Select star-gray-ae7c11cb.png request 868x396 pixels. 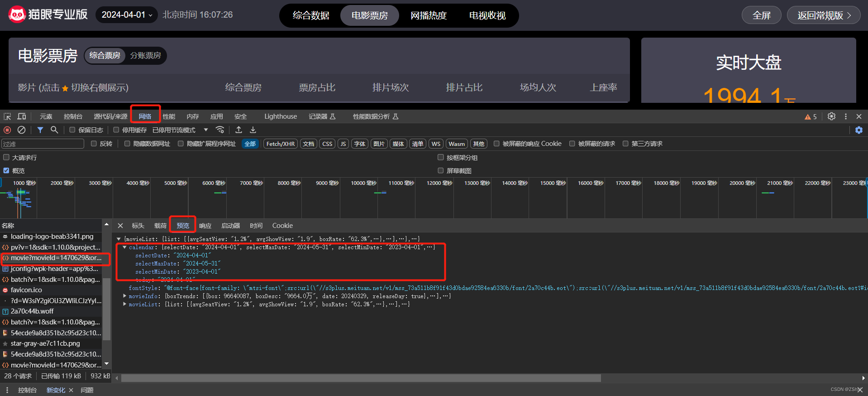[x=51, y=343]
